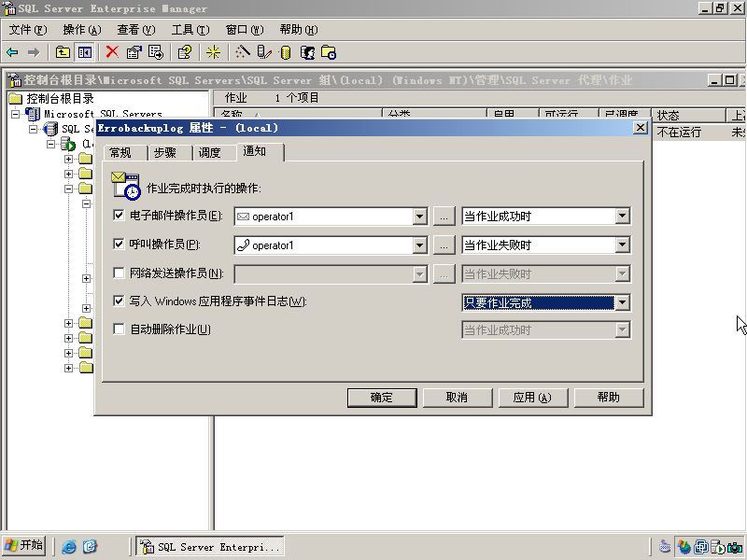Collapse the (local) server tree node
Screen dimensions: 747x560
[x=51, y=144]
